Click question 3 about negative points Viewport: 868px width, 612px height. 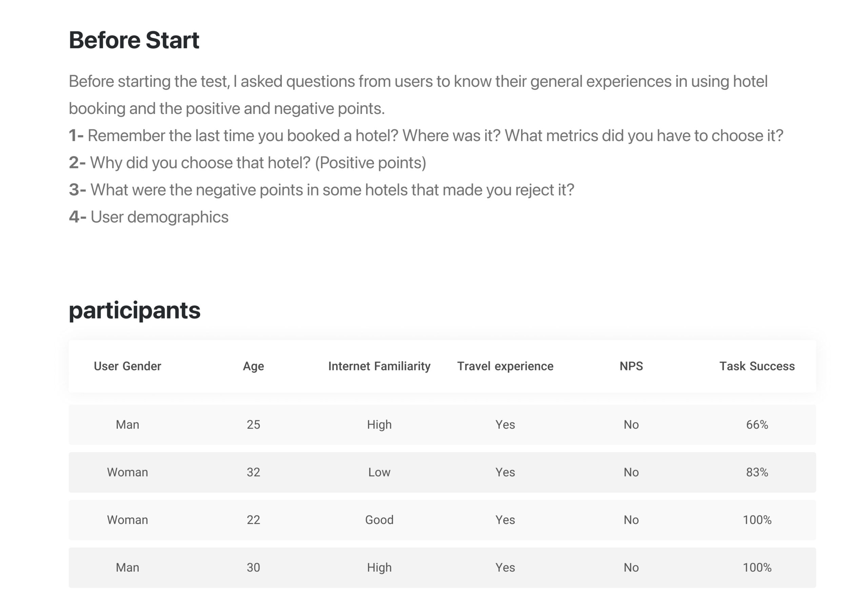click(x=321, y=190)
